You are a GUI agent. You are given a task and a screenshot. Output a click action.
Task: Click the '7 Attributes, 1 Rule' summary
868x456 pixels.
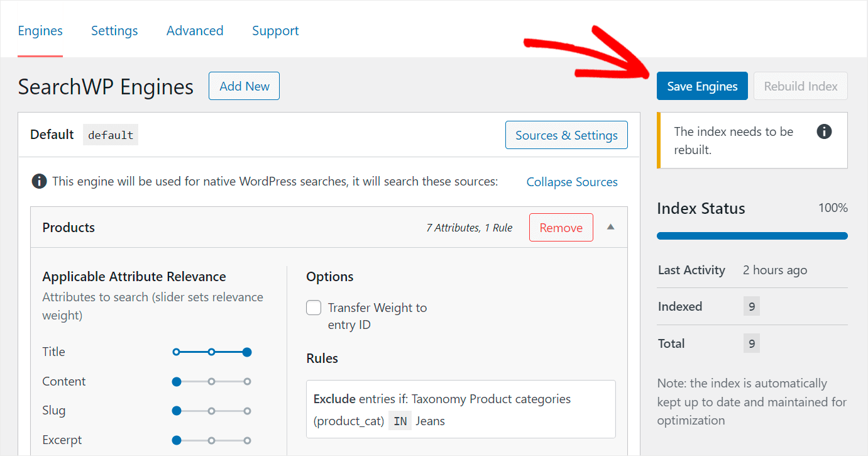[x=469, y=228]
